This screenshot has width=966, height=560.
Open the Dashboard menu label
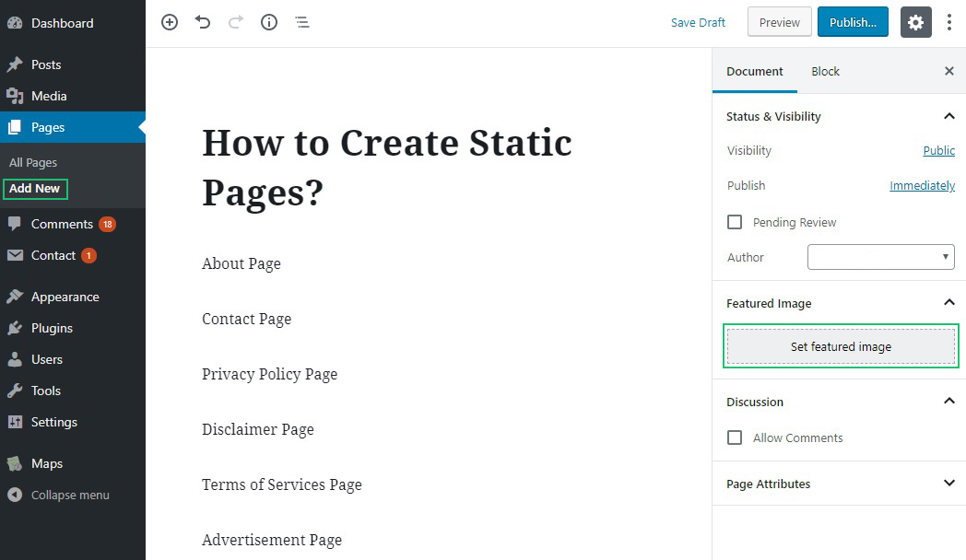(x=63, y=23)
